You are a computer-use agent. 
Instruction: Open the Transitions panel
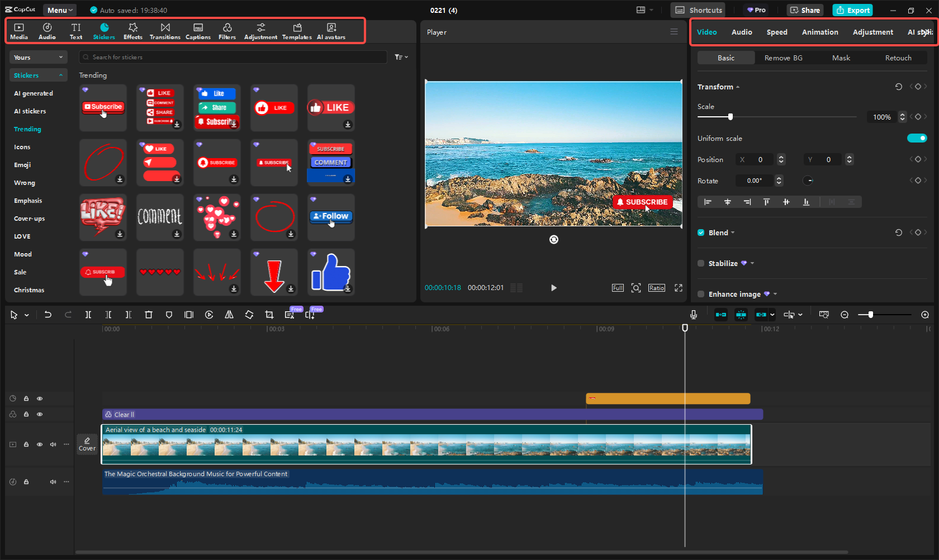(165, 31)
